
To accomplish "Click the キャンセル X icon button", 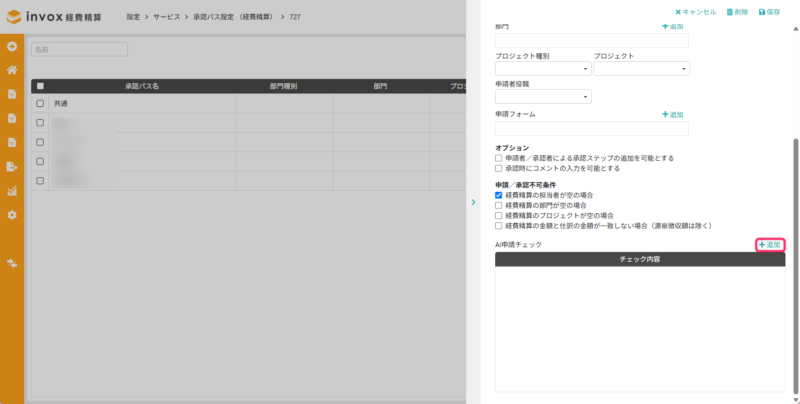I will pyautogui.click(x=695, y=12).
